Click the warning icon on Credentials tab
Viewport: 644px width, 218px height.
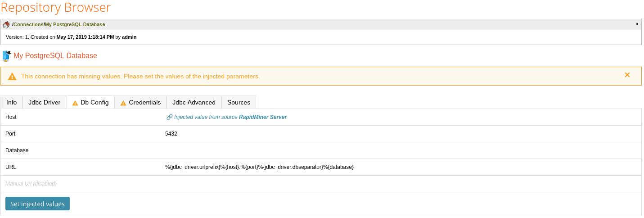123,103
